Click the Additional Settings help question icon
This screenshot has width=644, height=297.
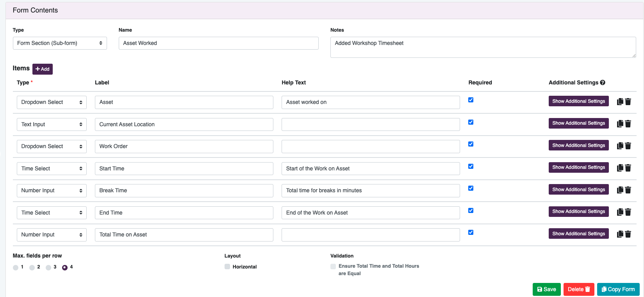[x=603, y=82]
